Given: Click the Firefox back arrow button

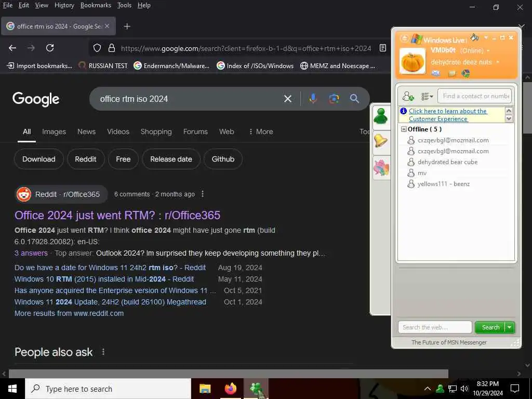Looking at the screenshot, I should tap(12, 48).
